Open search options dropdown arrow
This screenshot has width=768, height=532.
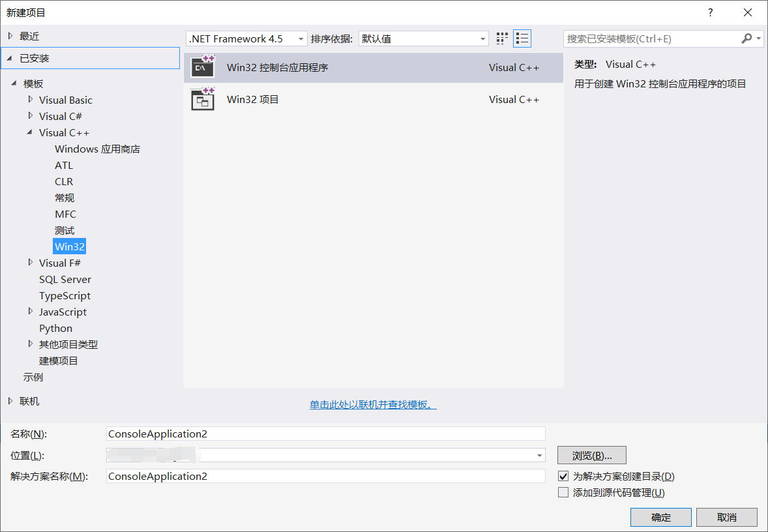click(x=759, y=38)
